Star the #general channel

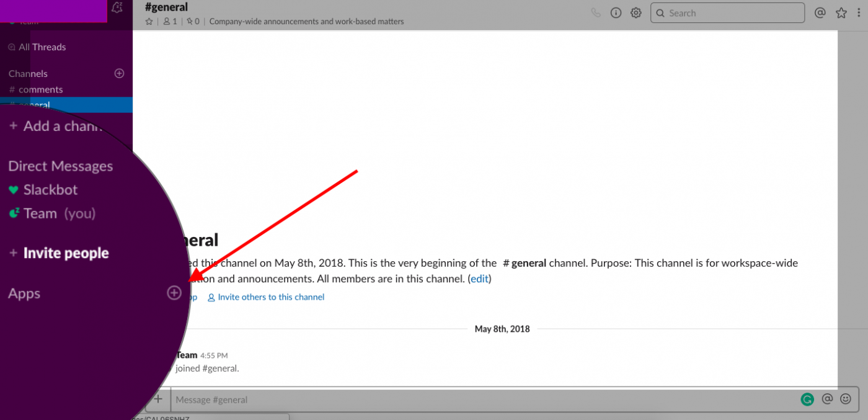[x=149, y=20]
